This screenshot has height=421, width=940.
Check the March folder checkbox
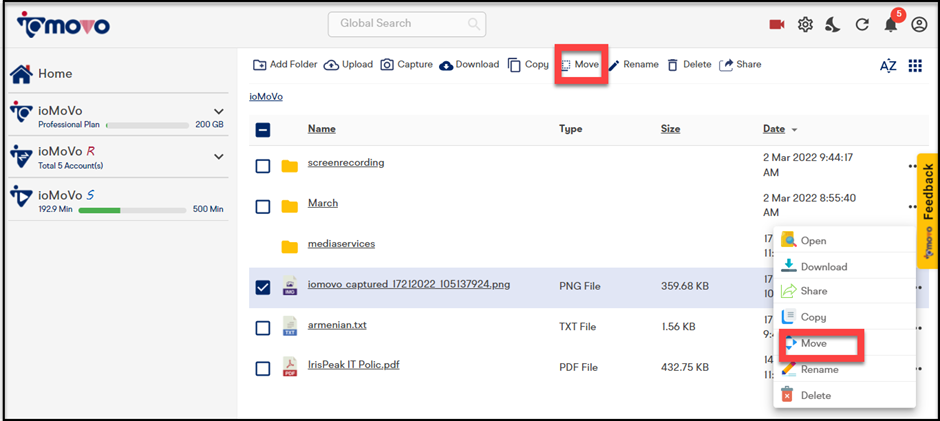coord(263,206)
